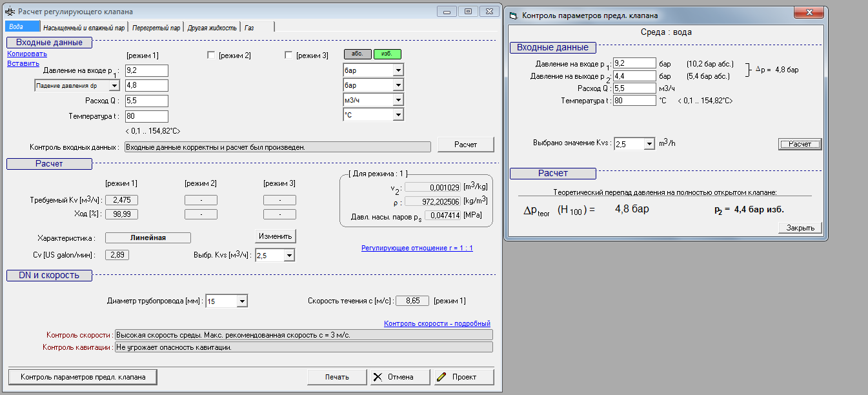868x395 pixels.
Task: Select the green изб. pressure toggle
Action: tap(387, 54)
